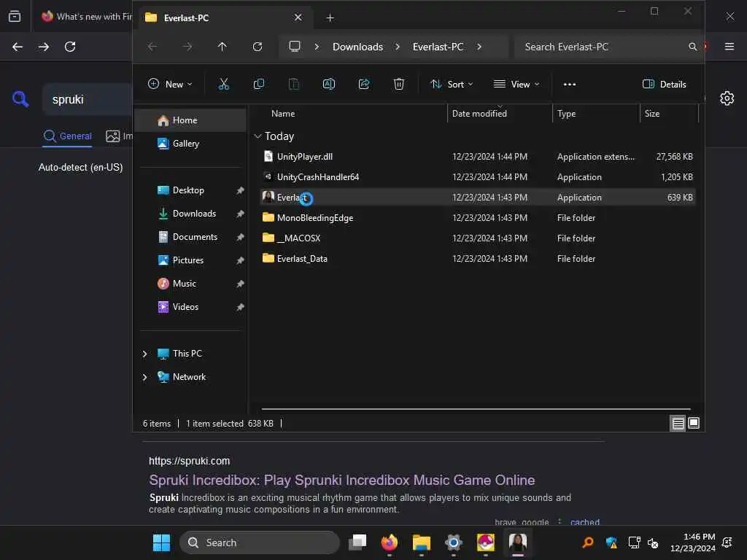Click the PC monitor icon in address bar
This screenshot has height=560, width=747.
click(295, 46)
